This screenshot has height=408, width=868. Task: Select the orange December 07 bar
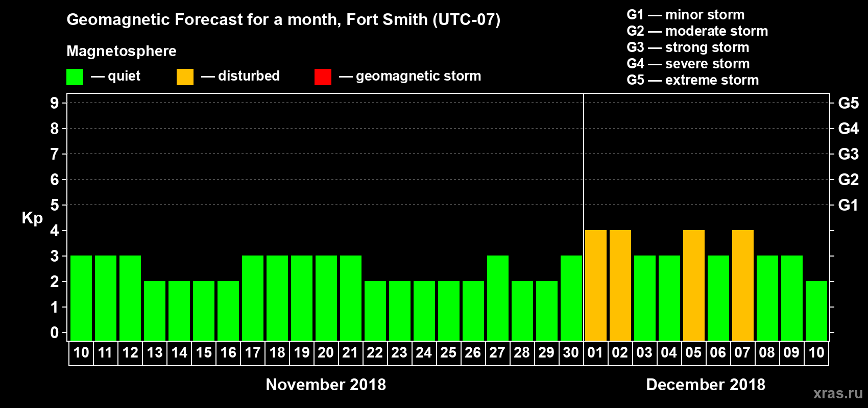[x=743, y=285]
